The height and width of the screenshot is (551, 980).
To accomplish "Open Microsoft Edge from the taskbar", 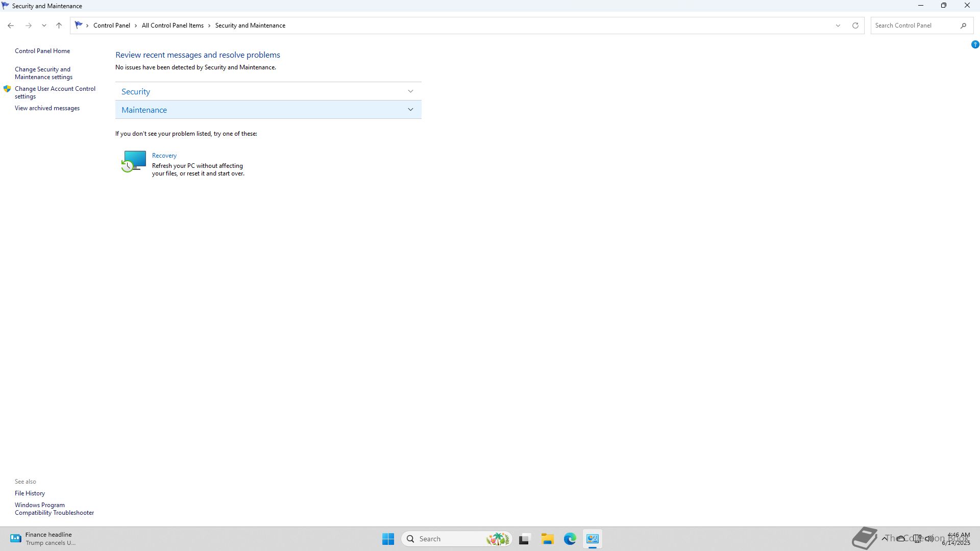I will point(570,539).
